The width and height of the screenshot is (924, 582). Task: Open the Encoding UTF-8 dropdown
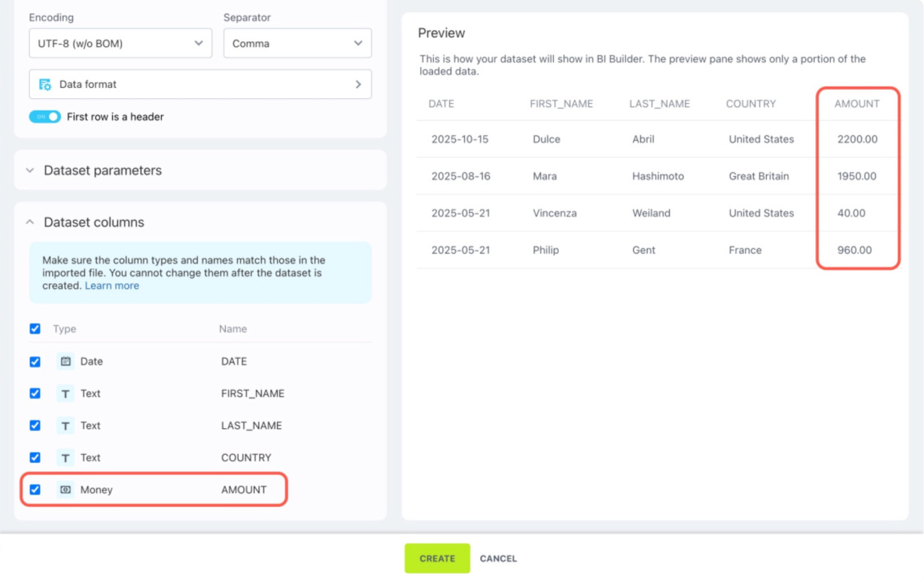(120, 43)
